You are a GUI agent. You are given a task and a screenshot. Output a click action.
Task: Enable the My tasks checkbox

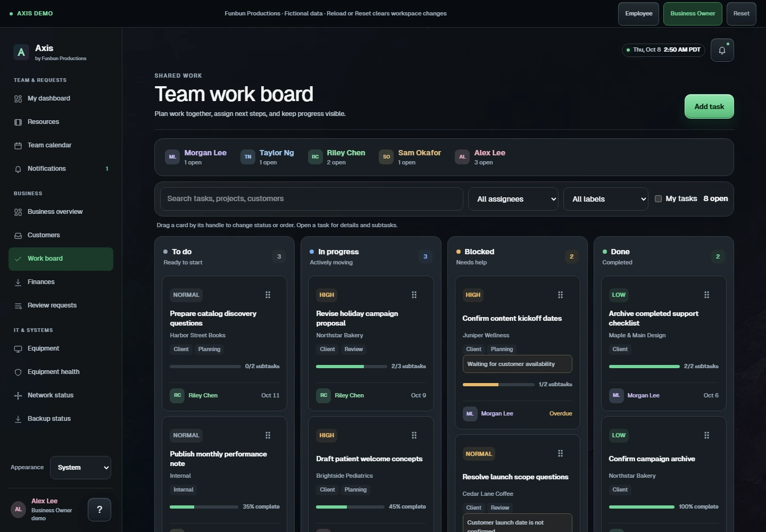coord(658,198)
